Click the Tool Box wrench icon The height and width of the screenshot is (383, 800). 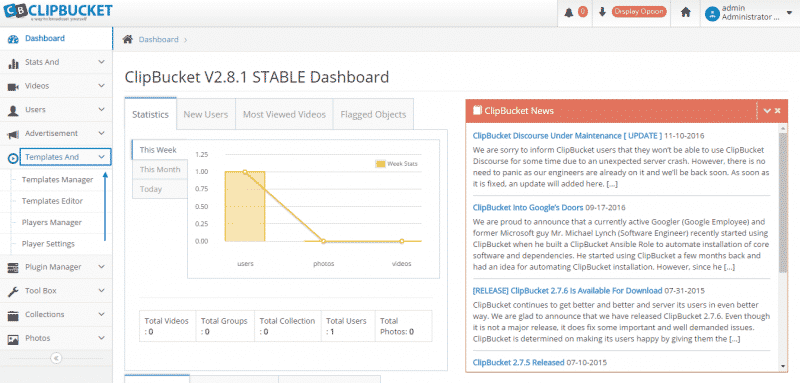pos(13,291)
